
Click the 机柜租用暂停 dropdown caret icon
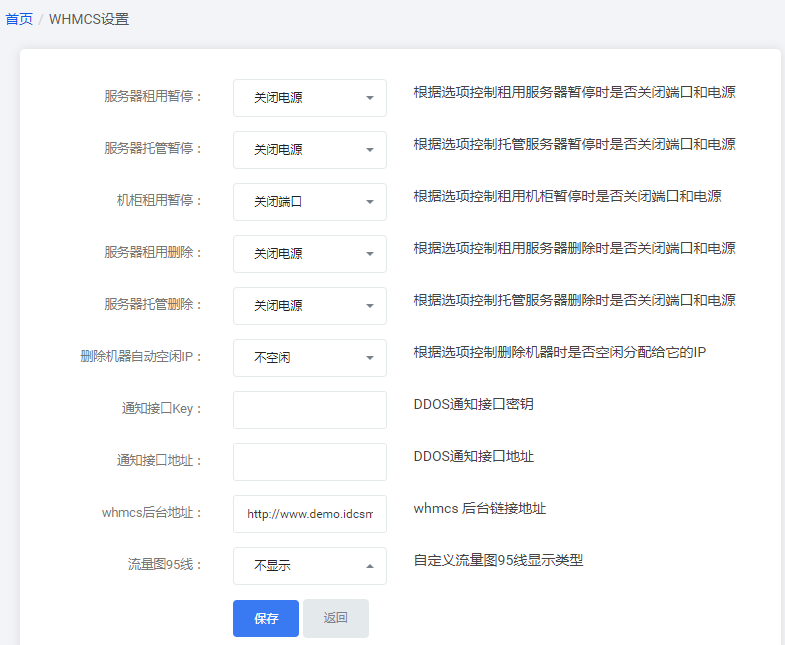pyautogui.click(x=370, y=202)
